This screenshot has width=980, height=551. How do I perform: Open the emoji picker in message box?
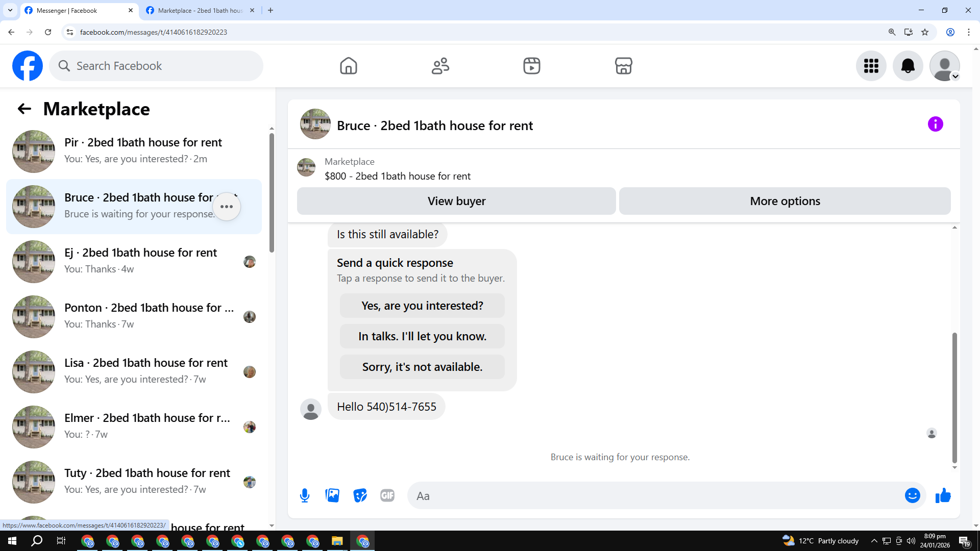point(912,495)
